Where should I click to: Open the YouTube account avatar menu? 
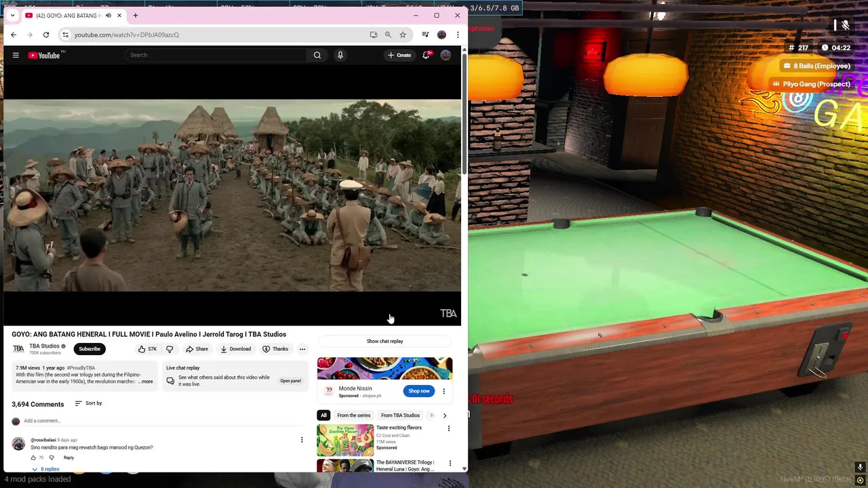coord(446,55)
